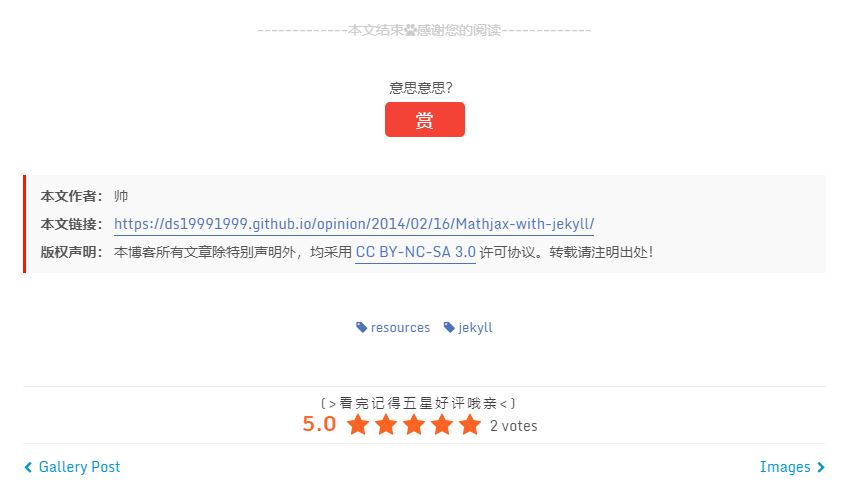This screenshot has height=496, width=849.
Task: Go to the Gallery Post article
Action: click(79, 467)
